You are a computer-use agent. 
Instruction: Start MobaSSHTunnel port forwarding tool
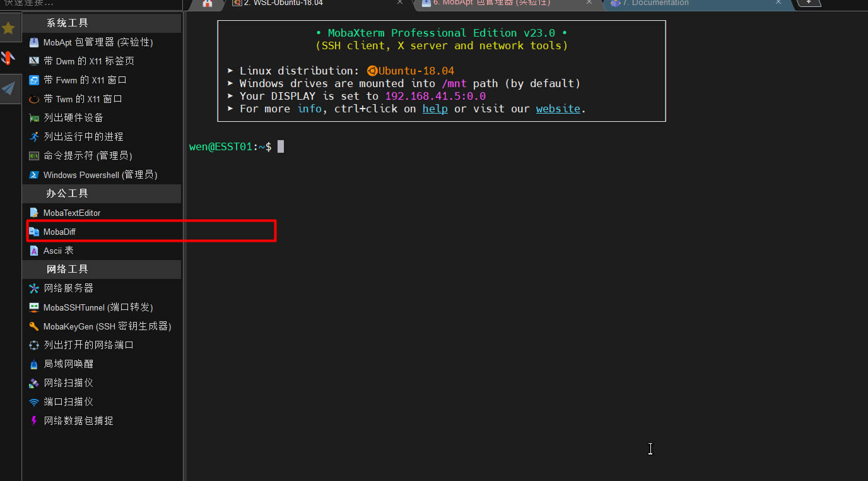pyautogui.click(x=98, y=307)
